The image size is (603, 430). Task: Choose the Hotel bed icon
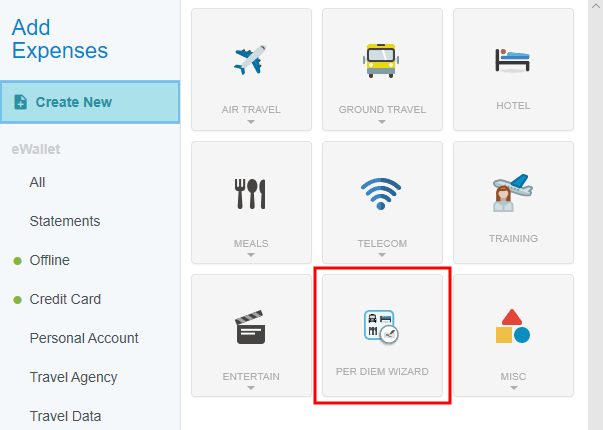coord(513,60)
